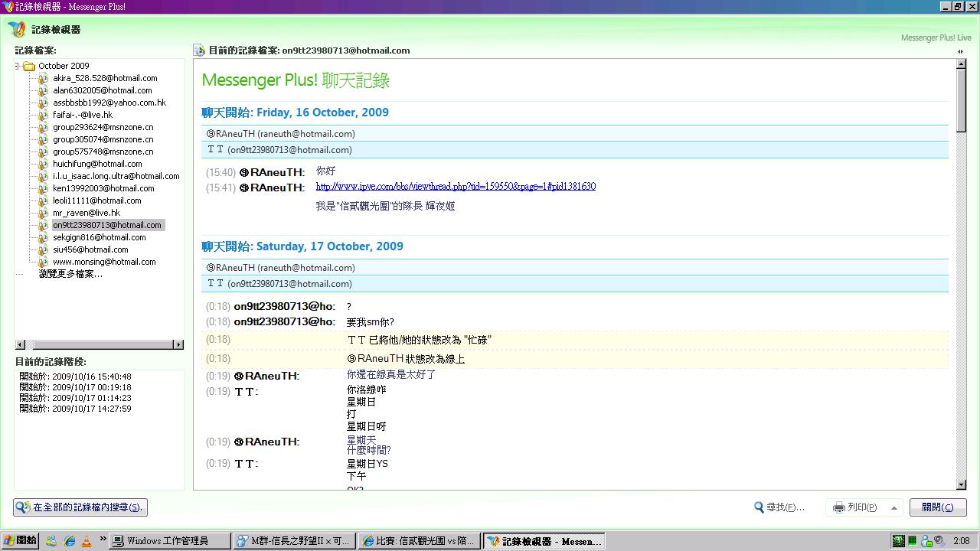The width and height of the screenshot is (980, 551).
Task: Toggle the panel splitter arrows at top right
Action: 960,51
